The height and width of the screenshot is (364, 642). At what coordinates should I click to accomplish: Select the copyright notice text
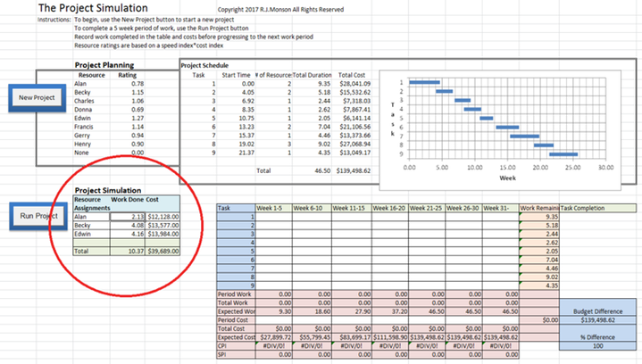tap(280, 10)
